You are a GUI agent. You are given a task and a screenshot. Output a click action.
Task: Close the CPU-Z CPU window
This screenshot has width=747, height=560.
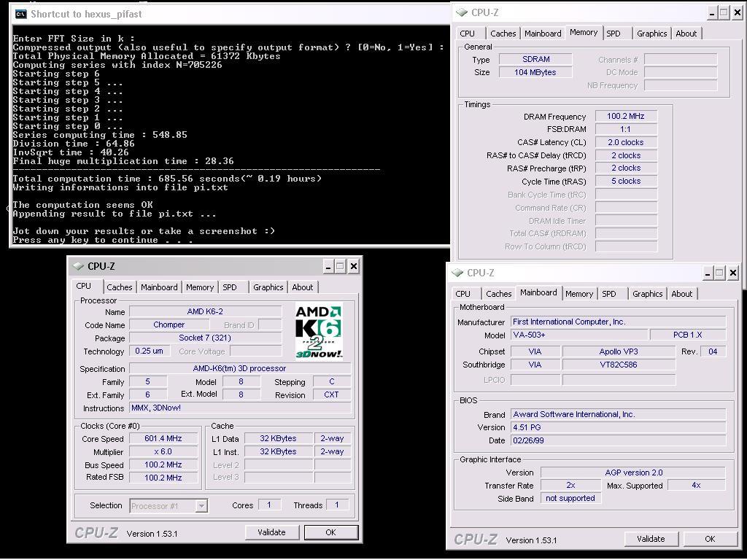click(x=354, y=266)
